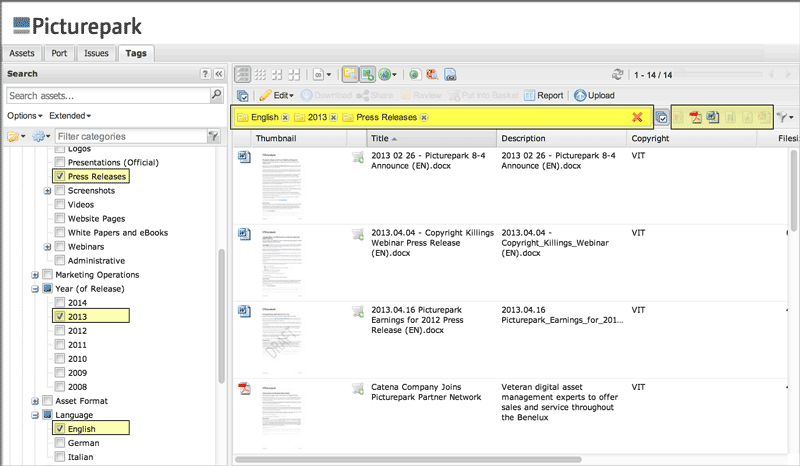Collapse the Search panel with double arrow
This screenshot has width=800, height=466.
pos(219,74)
